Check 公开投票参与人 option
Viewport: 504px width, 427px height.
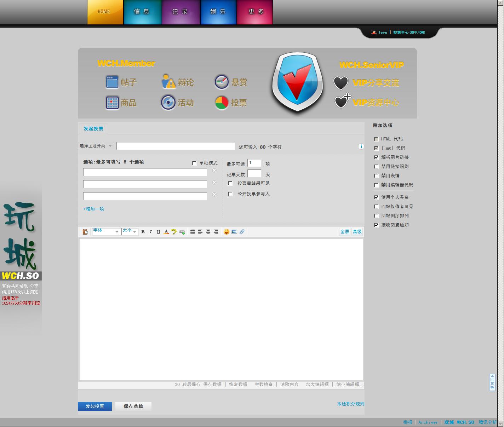(x=230, y=194)
